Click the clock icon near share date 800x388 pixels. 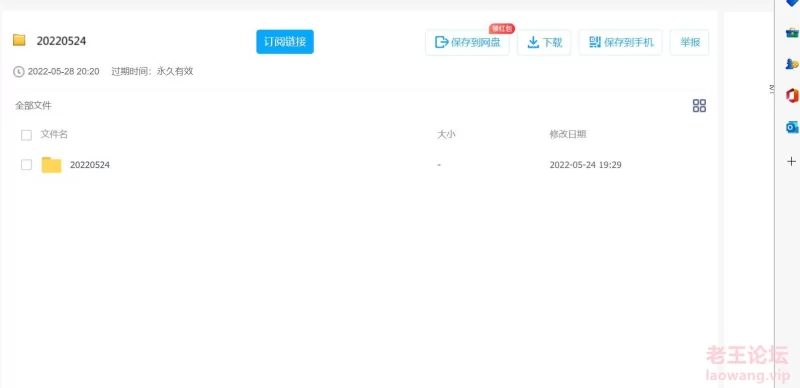click(x=18, y=71)
